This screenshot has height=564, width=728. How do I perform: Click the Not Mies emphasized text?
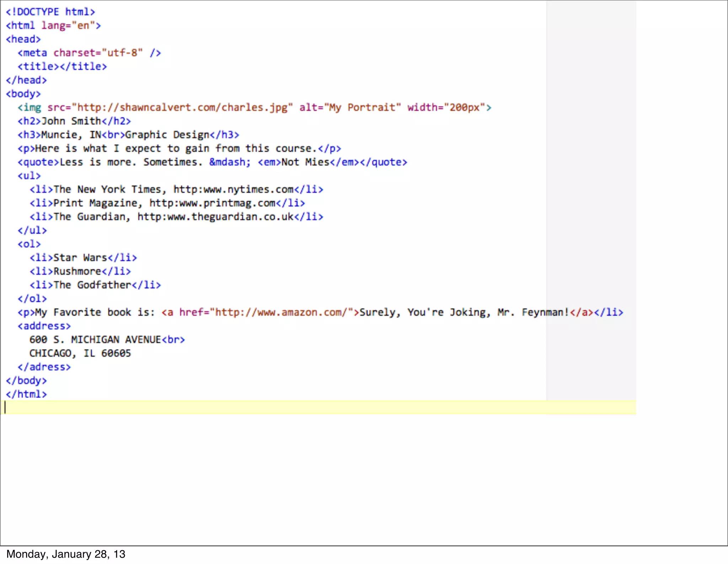click(x=305, y=162)
